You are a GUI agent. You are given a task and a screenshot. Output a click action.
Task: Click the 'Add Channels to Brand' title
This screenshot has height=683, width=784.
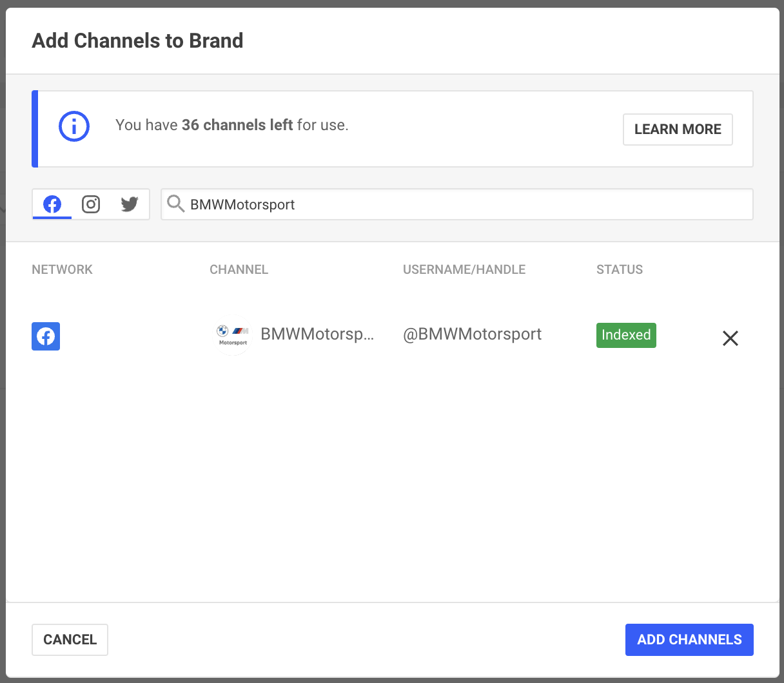point(137,41)
